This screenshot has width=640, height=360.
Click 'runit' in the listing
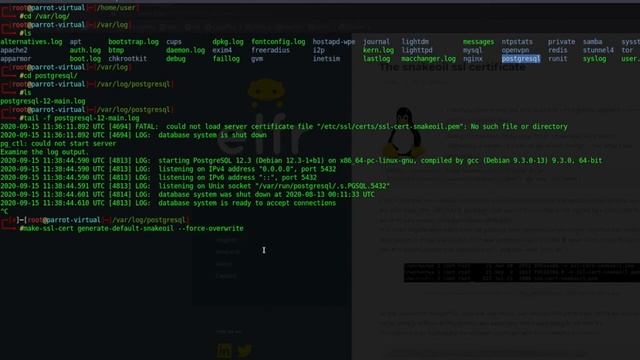pyautogui.click(x=558, y=59)
